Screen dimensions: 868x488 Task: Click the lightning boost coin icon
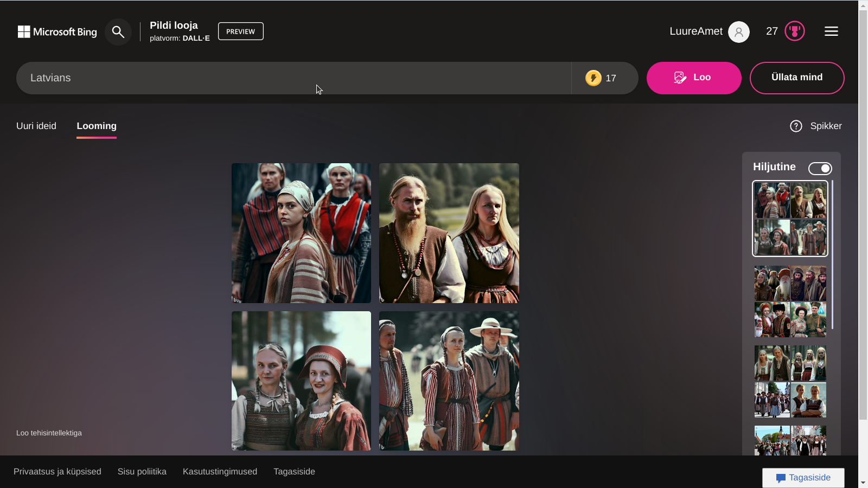click(x=593, y=78)
